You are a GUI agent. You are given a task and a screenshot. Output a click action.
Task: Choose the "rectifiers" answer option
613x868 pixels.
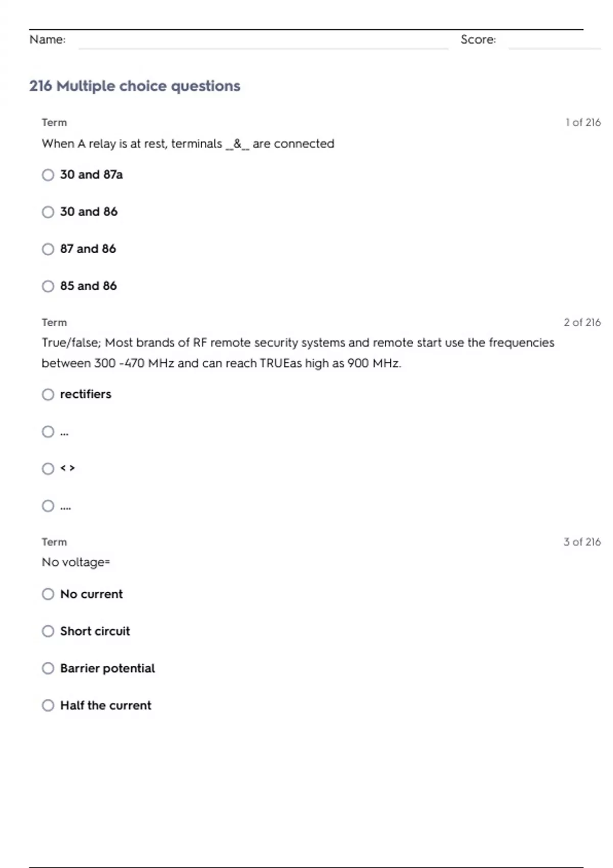tap(48, 395)
